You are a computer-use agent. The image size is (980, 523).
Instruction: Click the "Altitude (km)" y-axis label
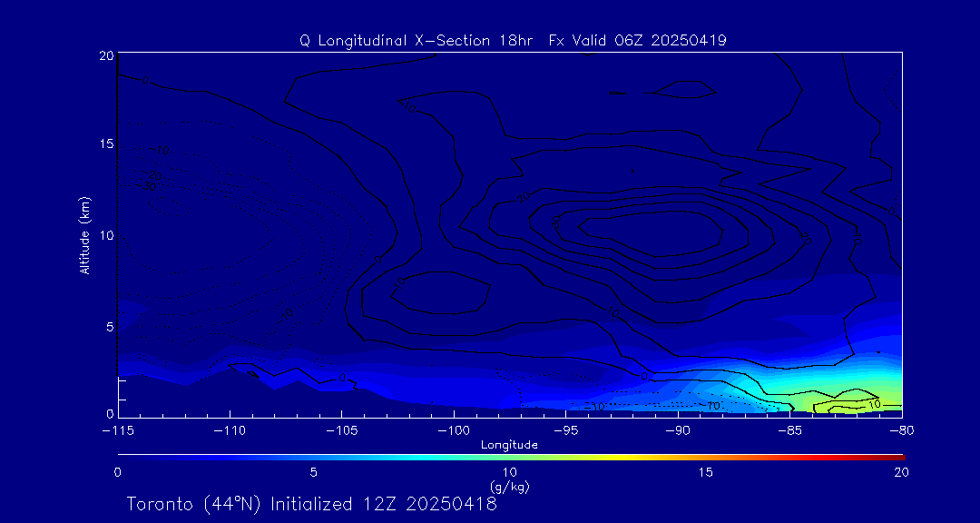[x=84, y=234]
